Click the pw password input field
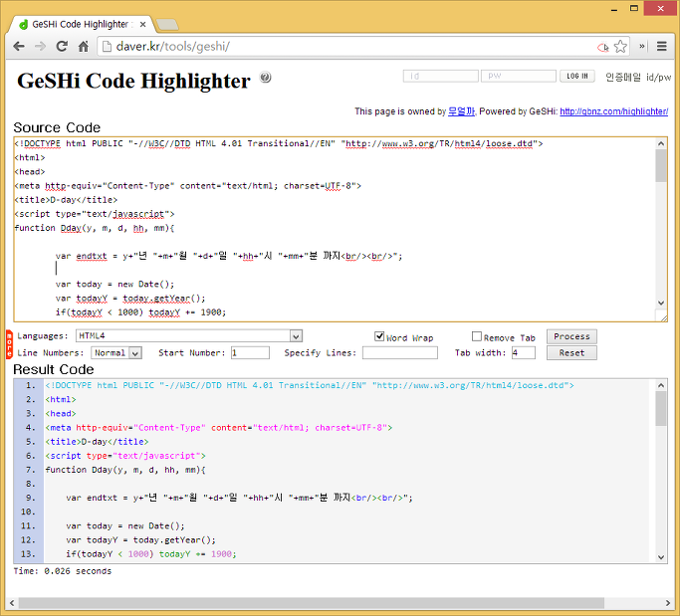Image resolution: width=680 pixels, height=616 pixels. point(519,77)
